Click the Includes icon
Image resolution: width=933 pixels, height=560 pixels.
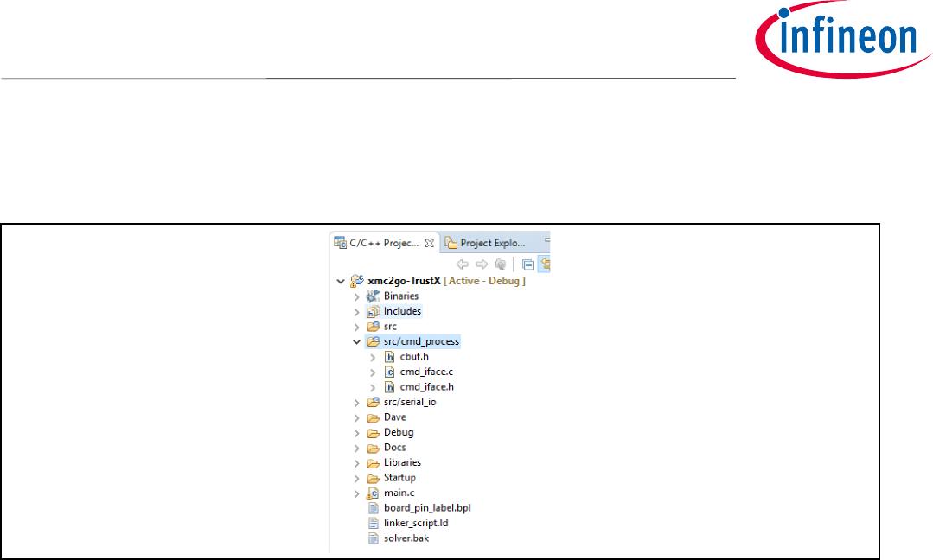[373, 311]
